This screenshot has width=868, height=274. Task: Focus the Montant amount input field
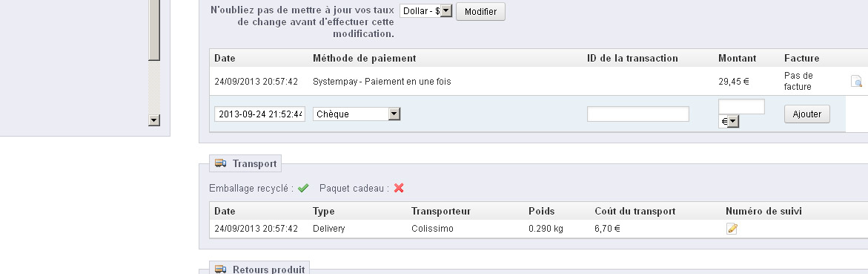coord(741,106)
